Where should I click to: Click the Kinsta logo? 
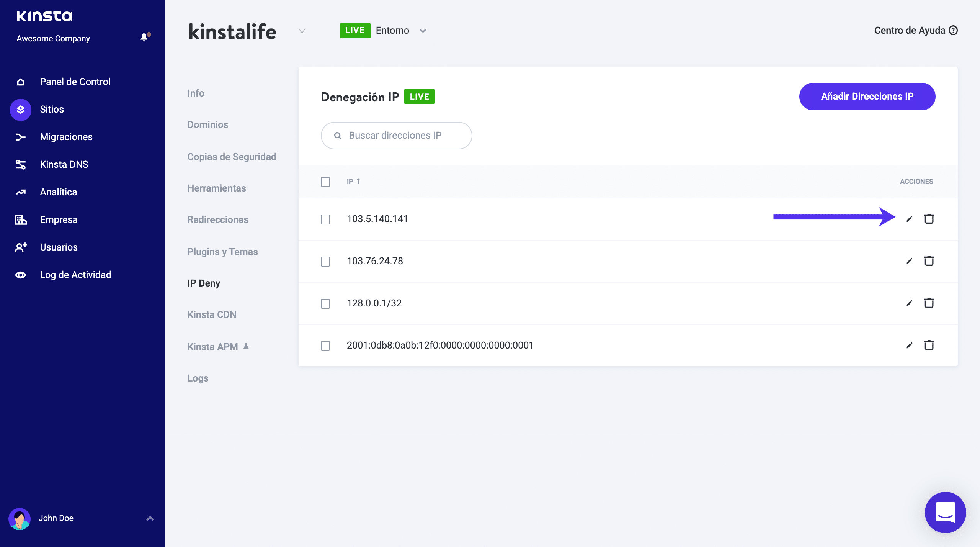pyautogui.click(x=44, y=16)
